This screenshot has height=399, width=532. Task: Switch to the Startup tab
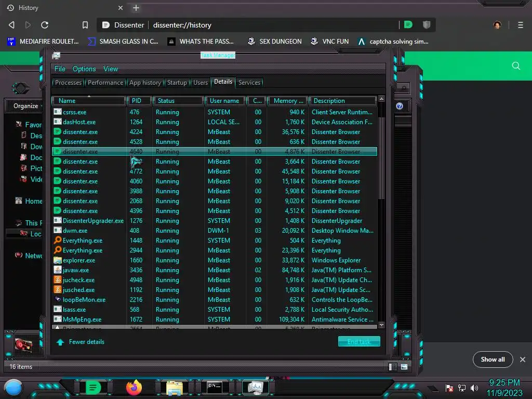coord(177,83)
